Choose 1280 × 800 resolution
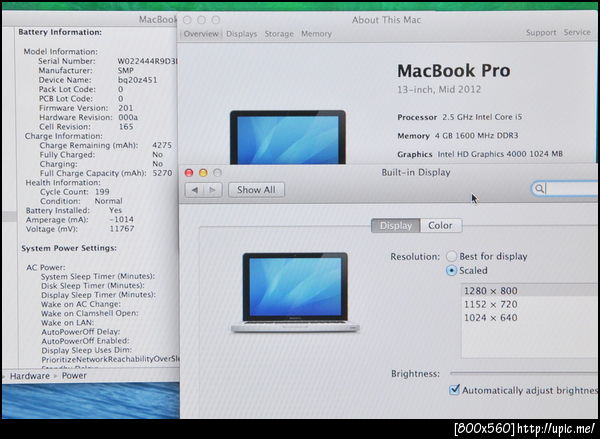The width and height of the screenshot is (600, 439). click(530, 290)
